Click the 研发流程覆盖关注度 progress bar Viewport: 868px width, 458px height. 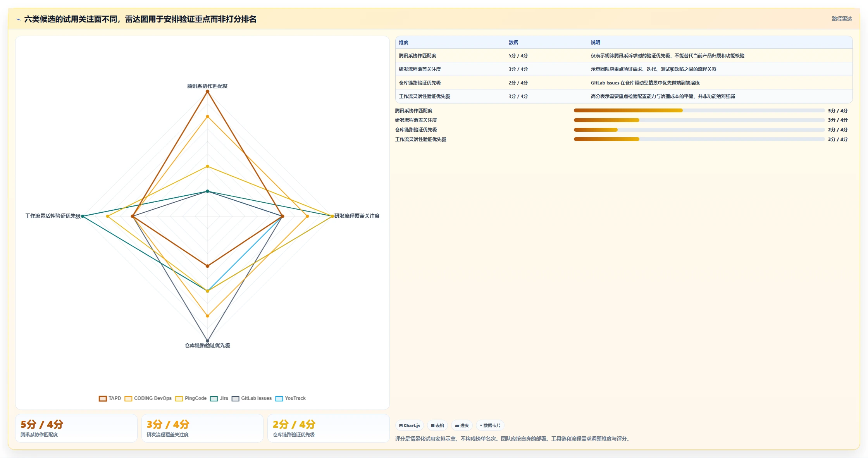click(699, 120)
